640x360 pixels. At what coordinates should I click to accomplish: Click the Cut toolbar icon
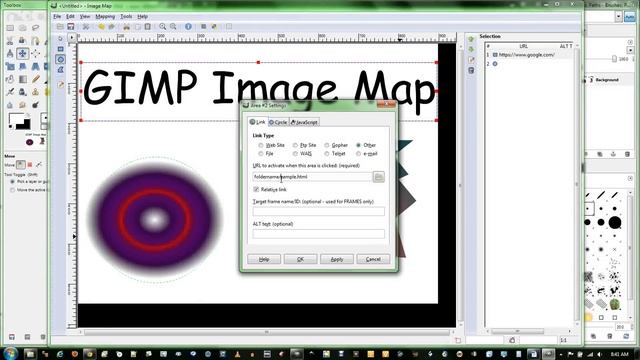click(x=127, y=27)
